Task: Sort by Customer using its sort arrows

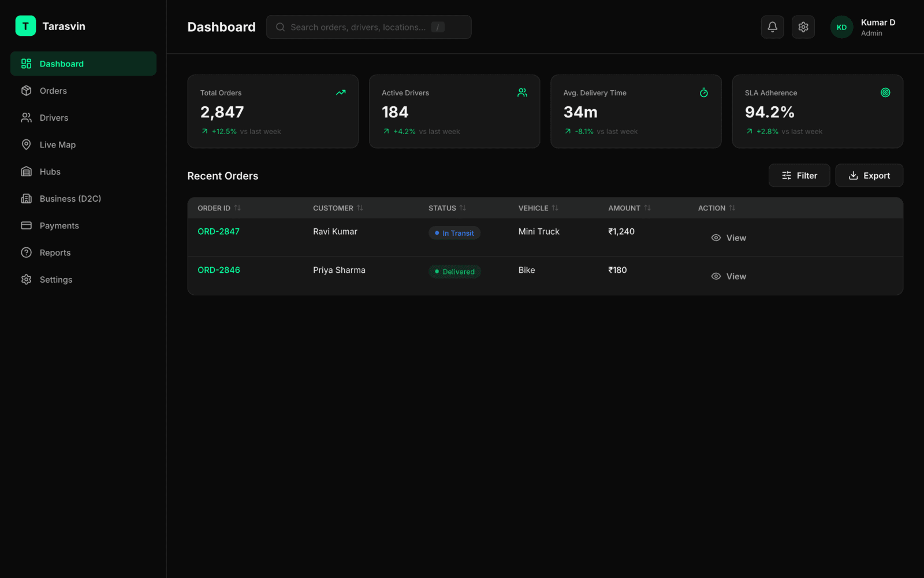Action: pyautogui.click(x=360, y=208)
